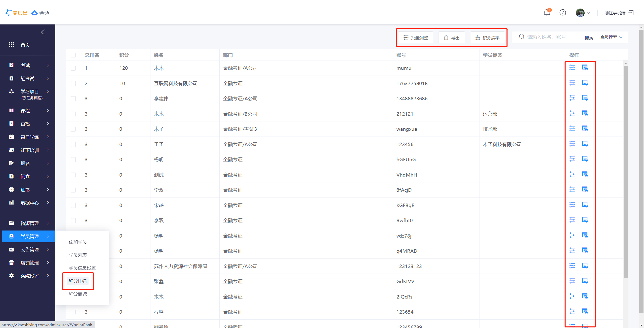Click adjust-points icon for wangxue row

[572, 128]
